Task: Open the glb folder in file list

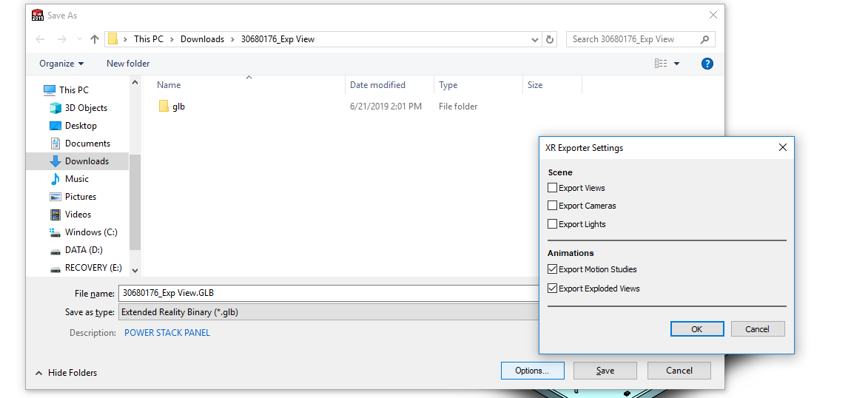Action: tap(178, 107)
